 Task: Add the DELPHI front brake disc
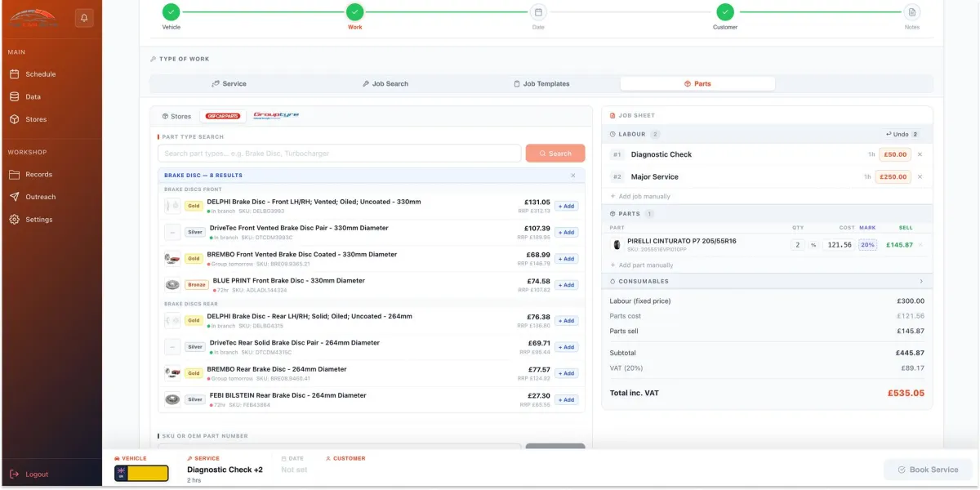click(x=566, y=207)
